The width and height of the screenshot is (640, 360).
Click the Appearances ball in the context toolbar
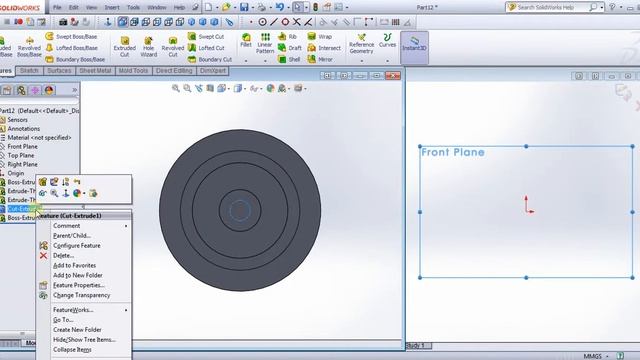pyautogui.click(x=77, y=193)
